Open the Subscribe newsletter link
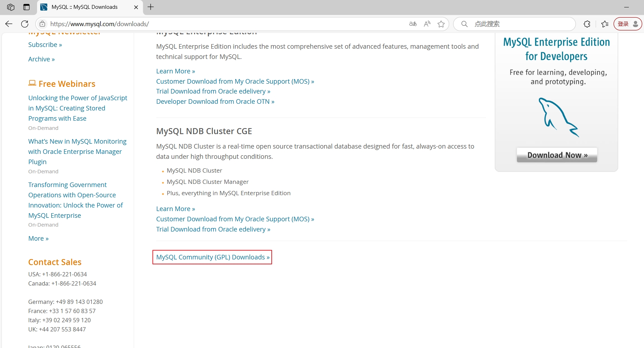Viewport: 644px width, 348px height. pos(45,45)
